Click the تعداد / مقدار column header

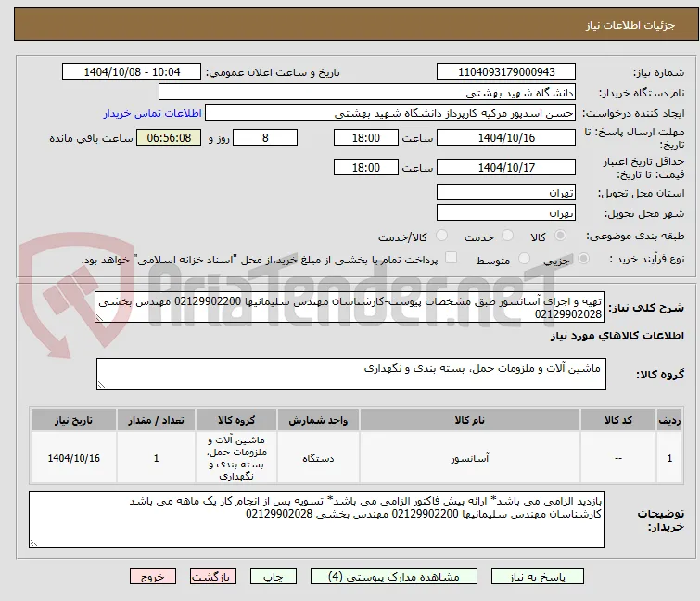tap(156, 420)
